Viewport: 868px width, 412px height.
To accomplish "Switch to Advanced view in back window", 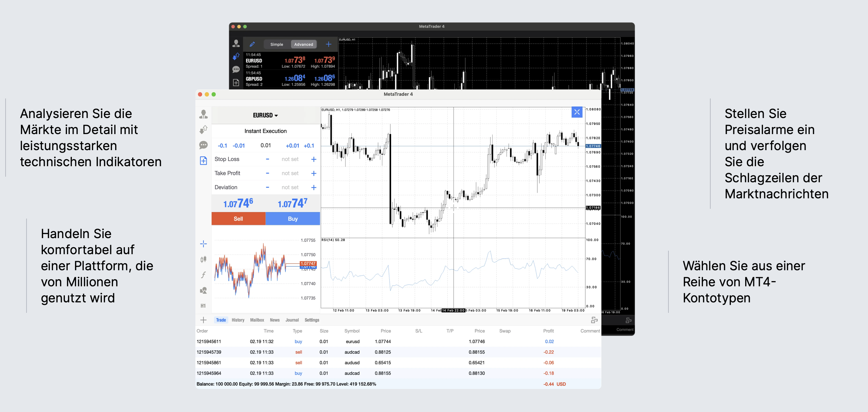I will (x=304, y=44).
